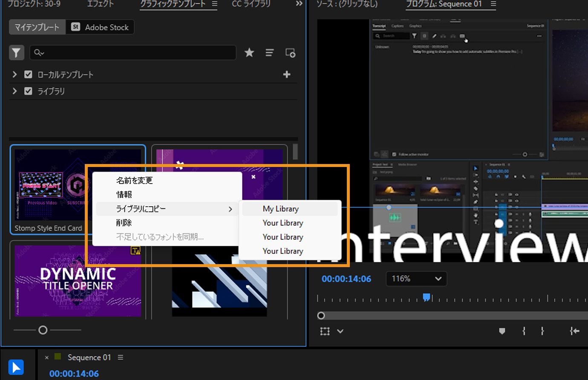The width and height of the screenshot is (588, 380).
Task: Choose 削除 from the context menu
Action: click(x=167, y=223)
